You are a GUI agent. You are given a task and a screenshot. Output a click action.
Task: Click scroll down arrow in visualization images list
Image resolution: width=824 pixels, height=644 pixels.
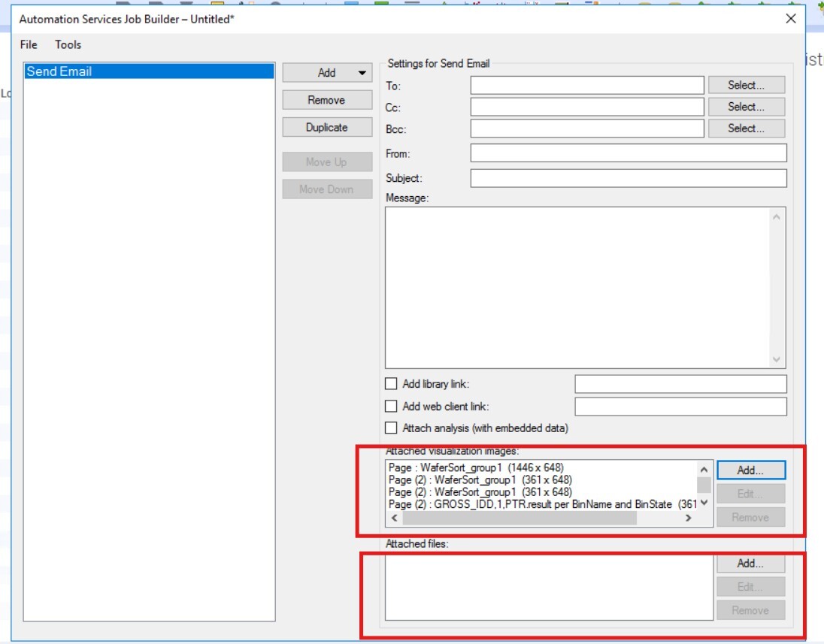pos(704,503)
